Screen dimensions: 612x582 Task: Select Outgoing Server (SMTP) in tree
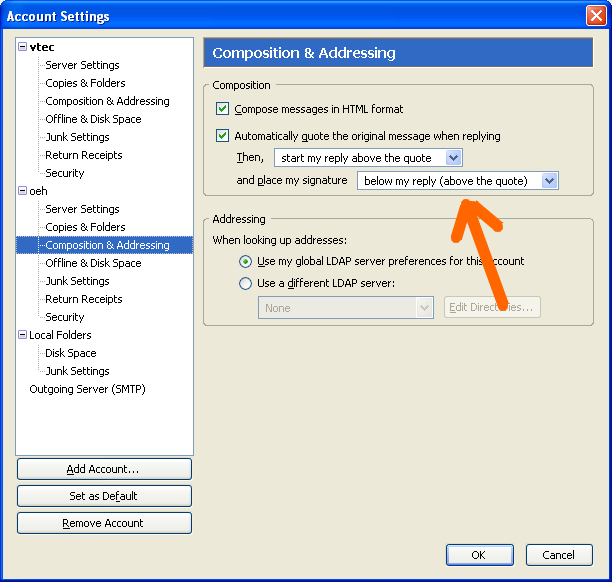point(87,389)
